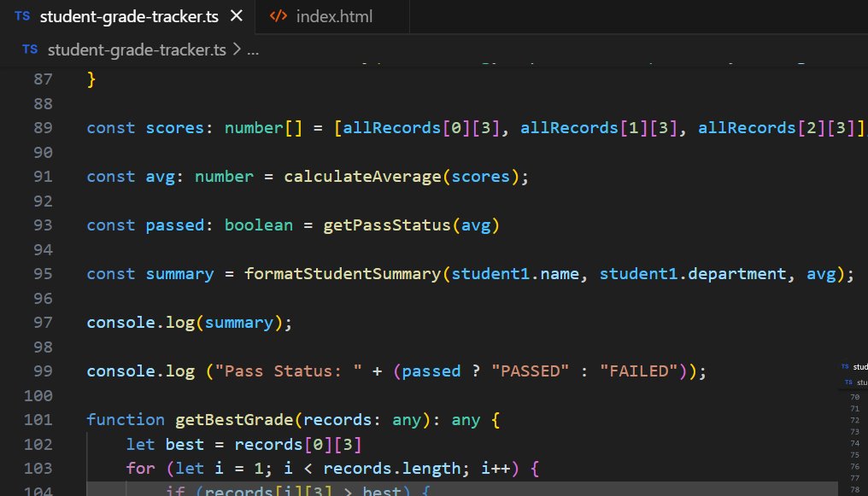Click 'let best' declaration on line 102
Screen dimensions: 868x496
[165, 444]
